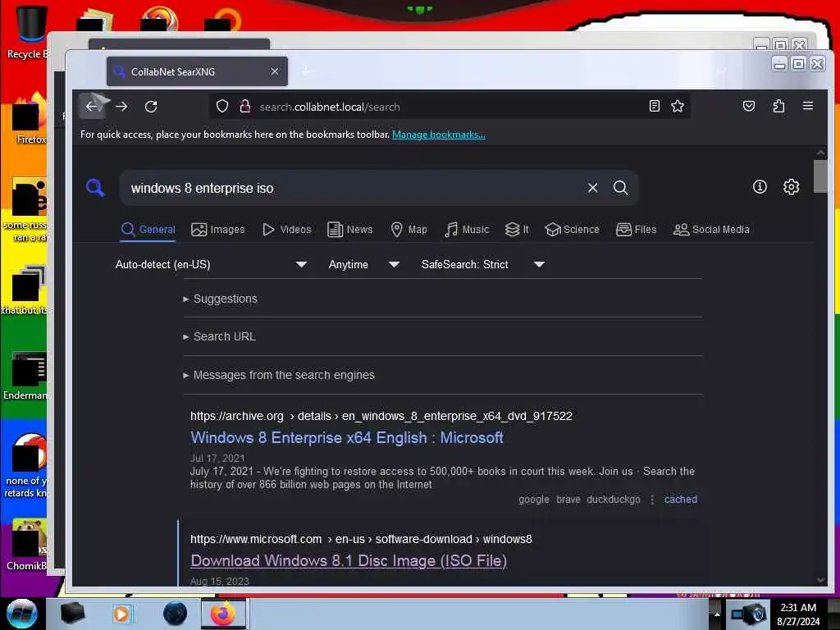Switch to Files search category
Screen dimensions: 840x630
(x=636, y=230)
